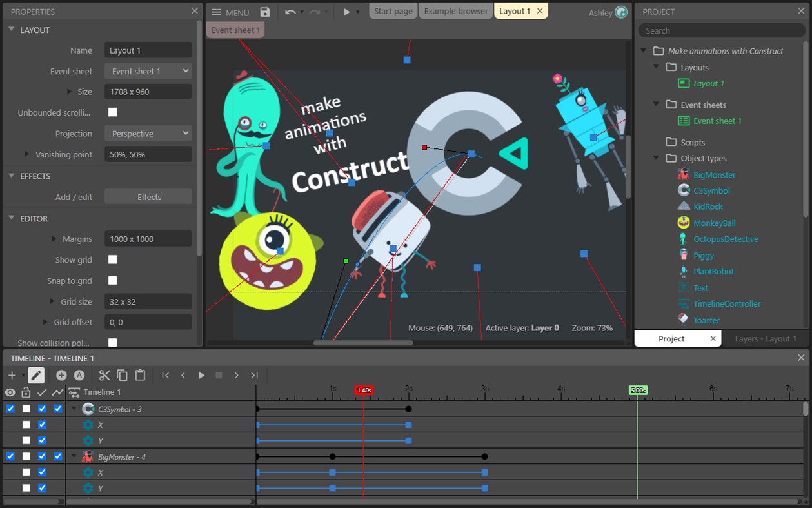
Task: Enable the Show grid checkbox in Properties
Action: click(x=112, y=259)
